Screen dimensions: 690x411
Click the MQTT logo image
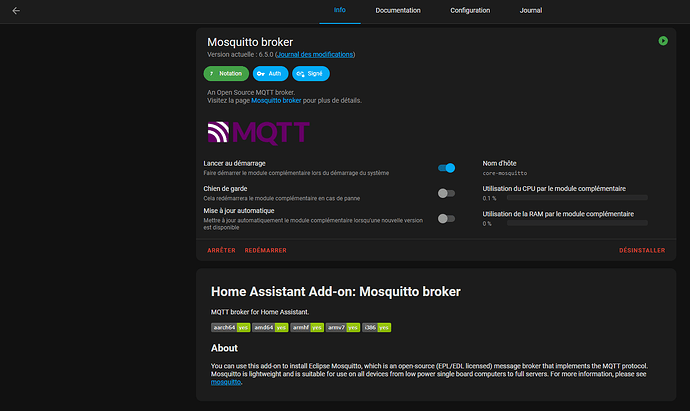point(259,133)
